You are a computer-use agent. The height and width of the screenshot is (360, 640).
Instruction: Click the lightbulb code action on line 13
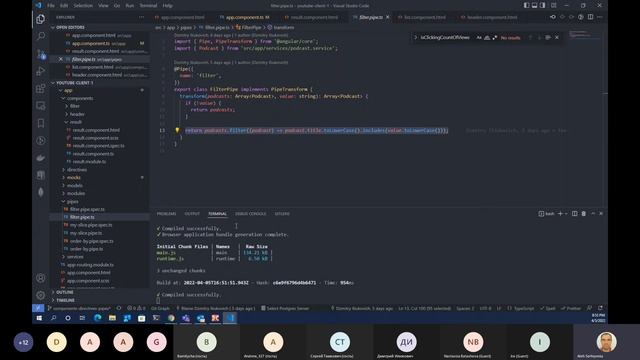point(177,130)
